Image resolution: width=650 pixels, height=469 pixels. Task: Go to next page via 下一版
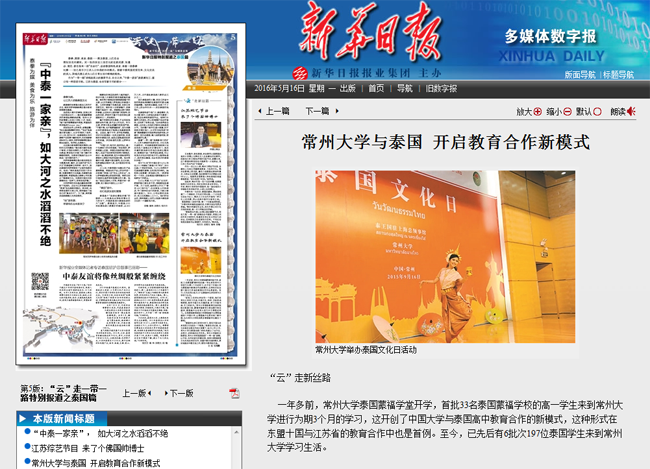[179, 393]
